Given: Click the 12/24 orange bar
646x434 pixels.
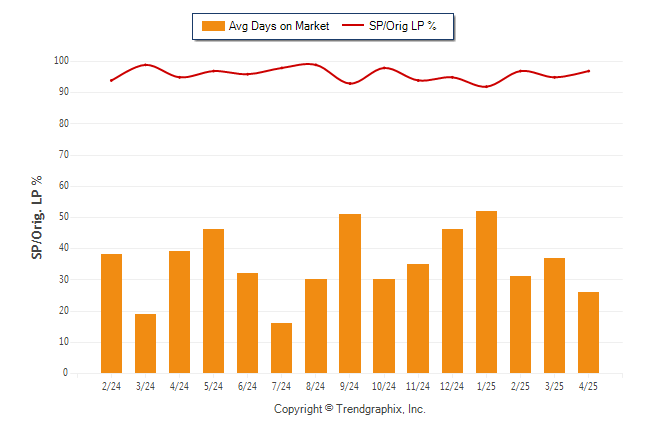Looking at the screenshot, I should pyautogui.click(x=452, y=301).
